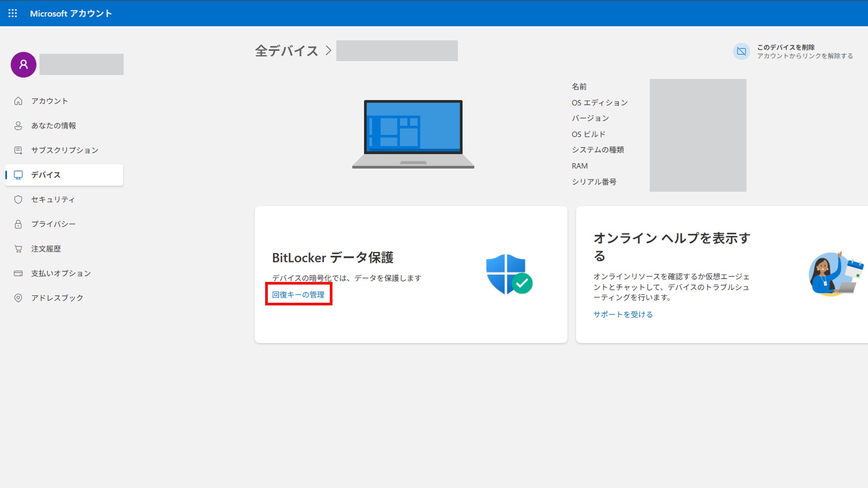This screenshot has width=868, height=488.
Task: Click the home icon beside アカウント
Action: [x=18, y=101]
